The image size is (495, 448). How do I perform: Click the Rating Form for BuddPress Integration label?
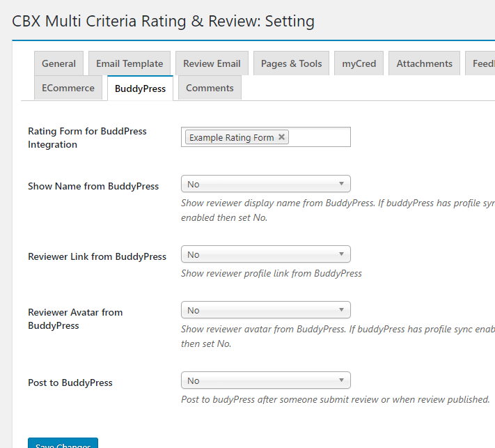coord(87,138)
